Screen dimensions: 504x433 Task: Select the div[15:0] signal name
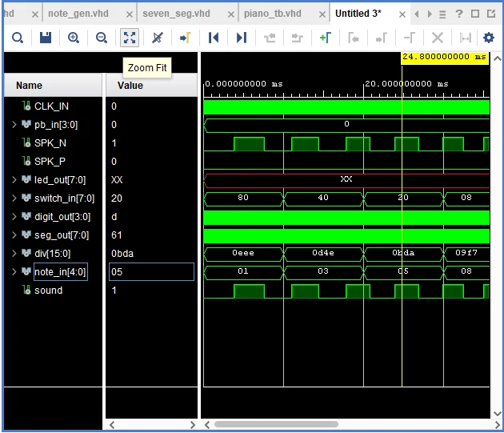[52, 254]
